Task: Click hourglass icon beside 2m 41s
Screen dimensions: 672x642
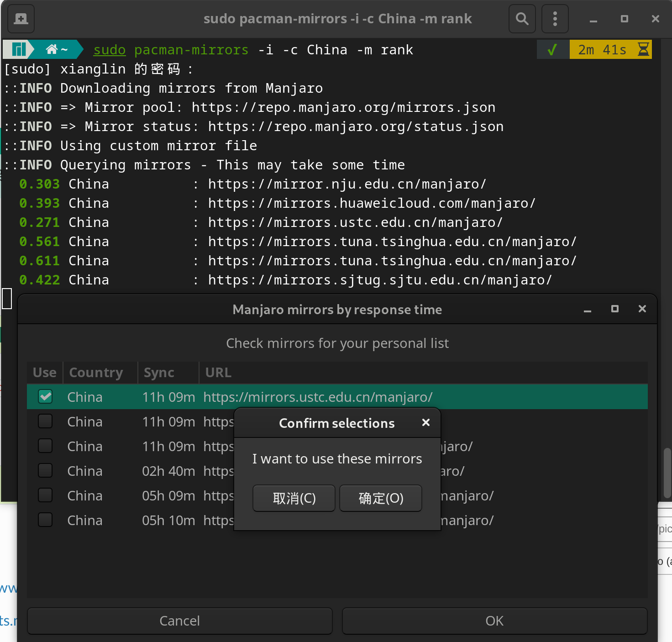Action: tap(643, 49)
